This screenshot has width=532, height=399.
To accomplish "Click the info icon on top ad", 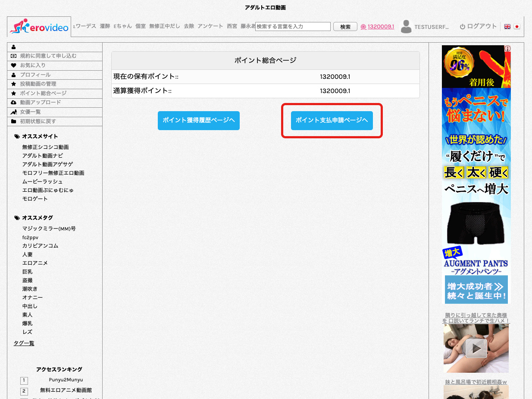I will (507, 49).
